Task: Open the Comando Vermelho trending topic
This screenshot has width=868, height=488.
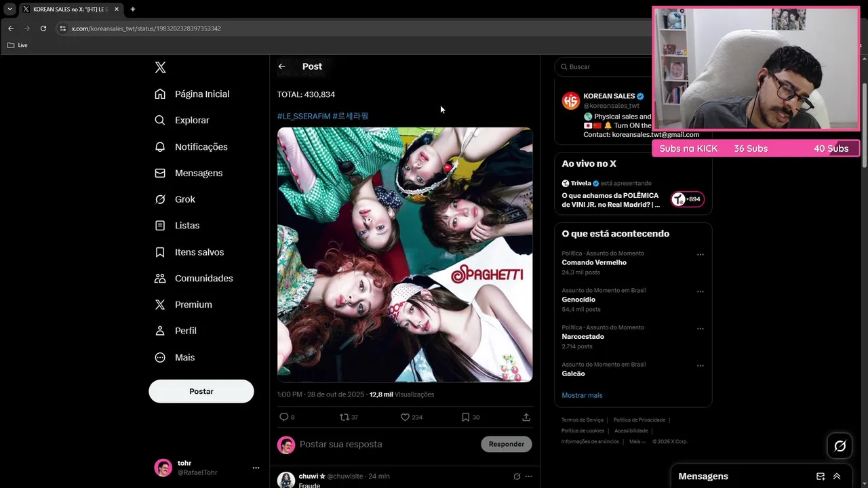Action: pyautogui.click(x=594, y=262)
